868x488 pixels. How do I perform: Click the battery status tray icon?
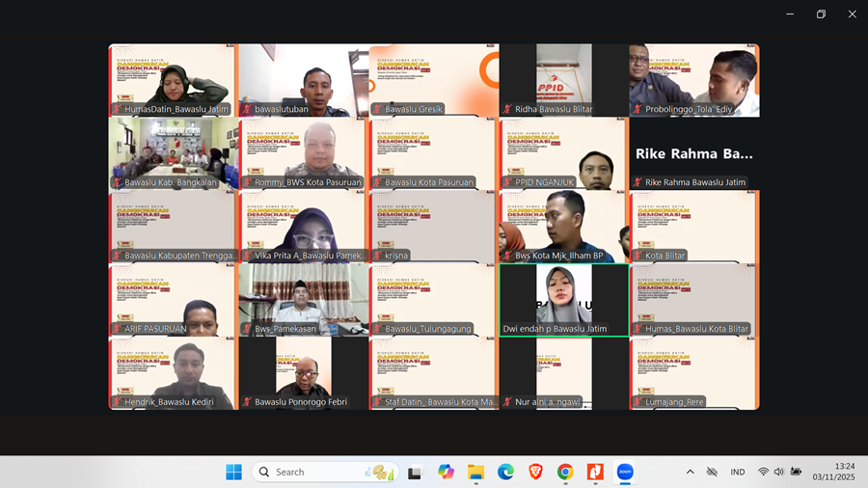796,472
